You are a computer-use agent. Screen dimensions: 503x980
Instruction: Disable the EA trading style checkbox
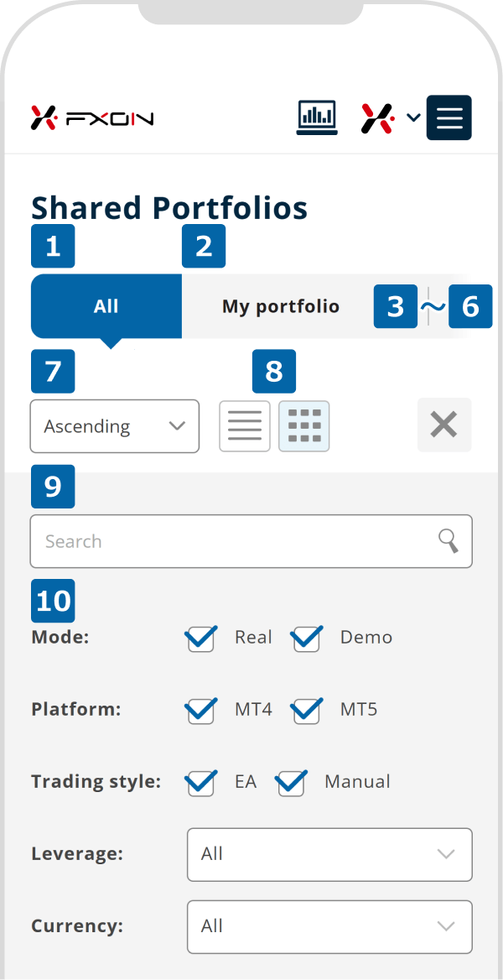coord(200,783)
